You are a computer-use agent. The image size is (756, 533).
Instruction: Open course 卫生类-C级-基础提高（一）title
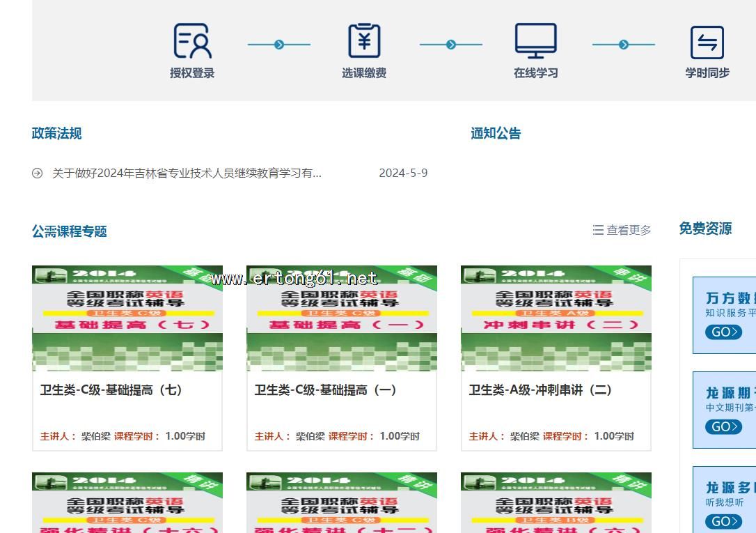point(326,390)
